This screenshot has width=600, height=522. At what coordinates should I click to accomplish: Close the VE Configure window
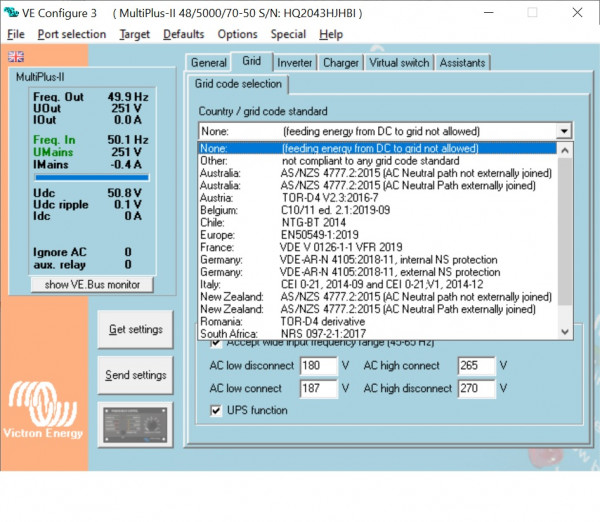click(x=577, y=13)
